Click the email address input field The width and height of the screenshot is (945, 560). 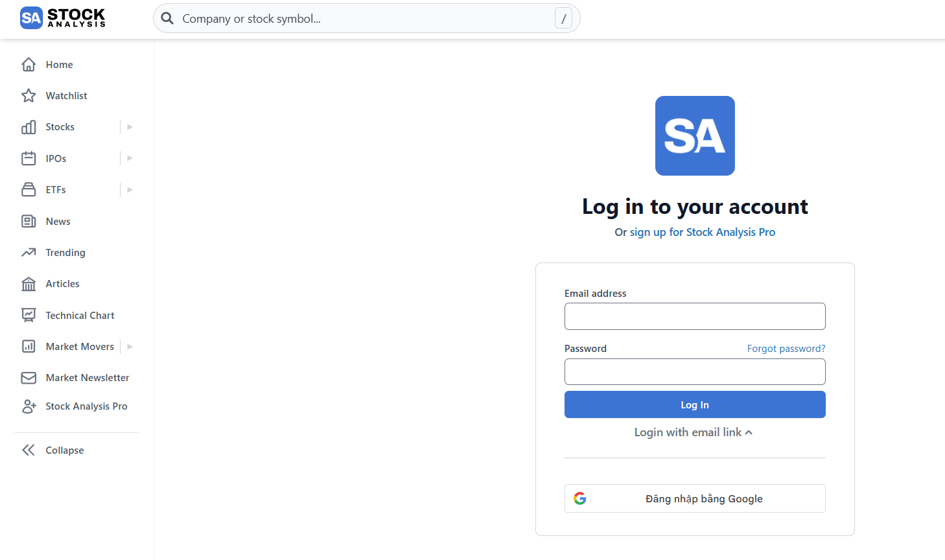pos(694,316)
